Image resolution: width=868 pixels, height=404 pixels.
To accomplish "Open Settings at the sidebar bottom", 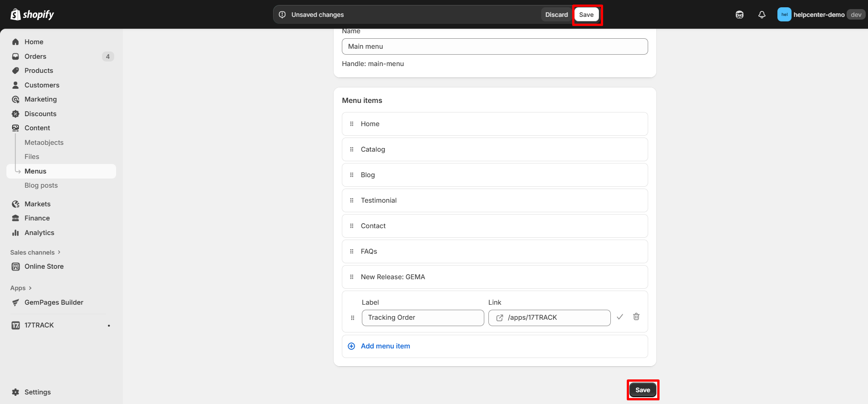I will pyautogui.click(x=37, y=392).
